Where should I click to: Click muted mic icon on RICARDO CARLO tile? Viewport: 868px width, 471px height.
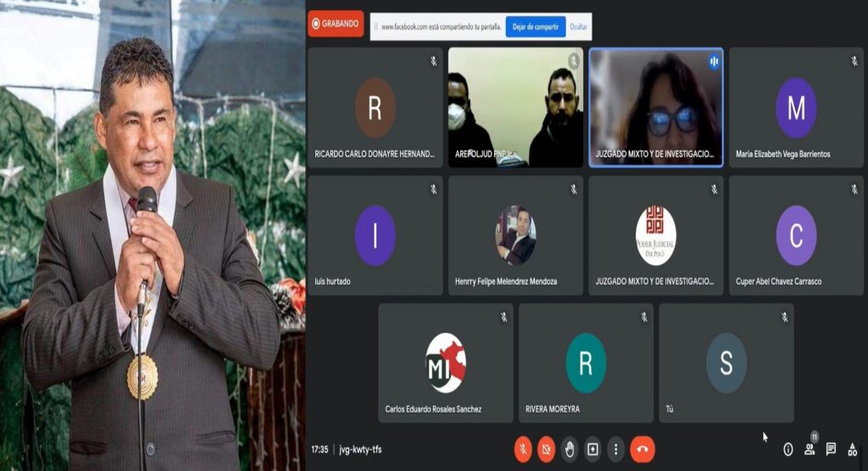(433, 62)
